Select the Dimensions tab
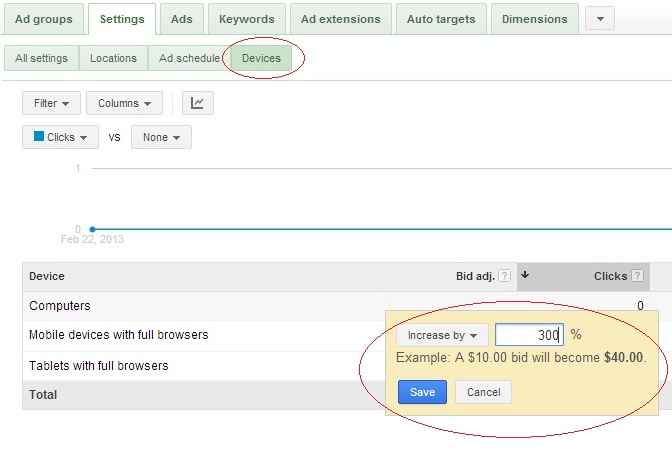The width and height of the screenshot is (672, 449). tap(534, 19)
